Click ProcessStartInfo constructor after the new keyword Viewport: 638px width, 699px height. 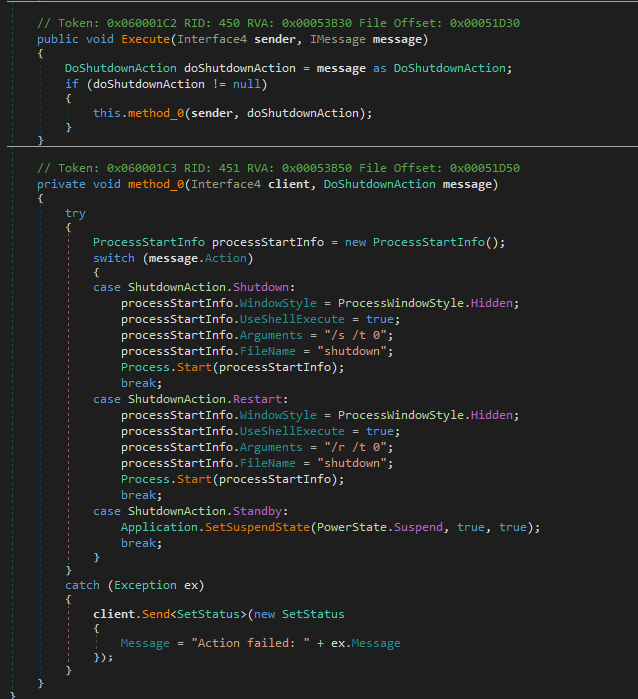coord(429,242)
